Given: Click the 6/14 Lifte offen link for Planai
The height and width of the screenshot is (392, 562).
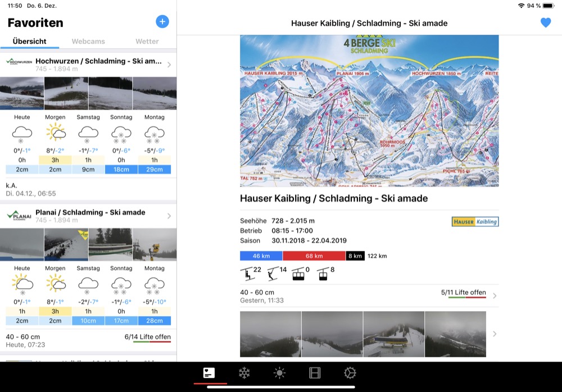Looking at the screenshot, I should click(x=147, y=337).
